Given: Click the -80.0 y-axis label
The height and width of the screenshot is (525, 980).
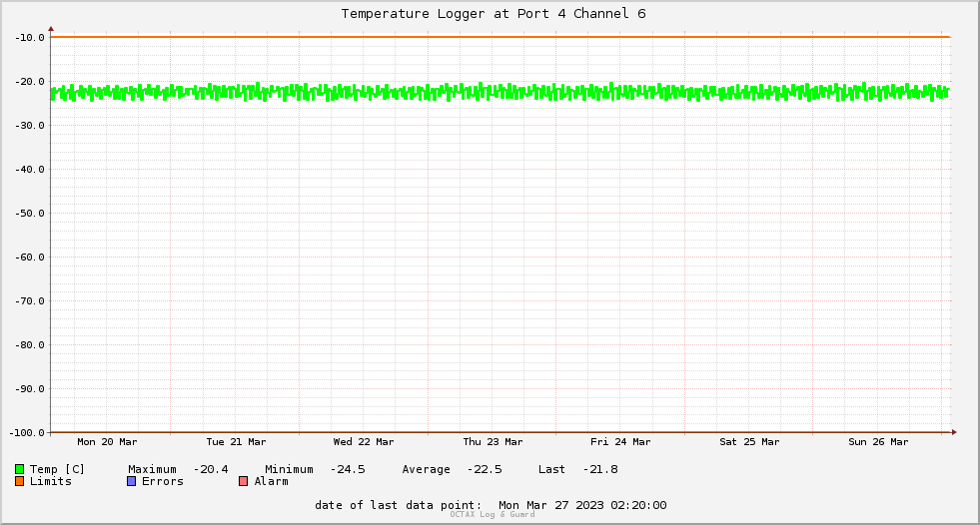Looking at the screenshot, I should click(29, 345).
